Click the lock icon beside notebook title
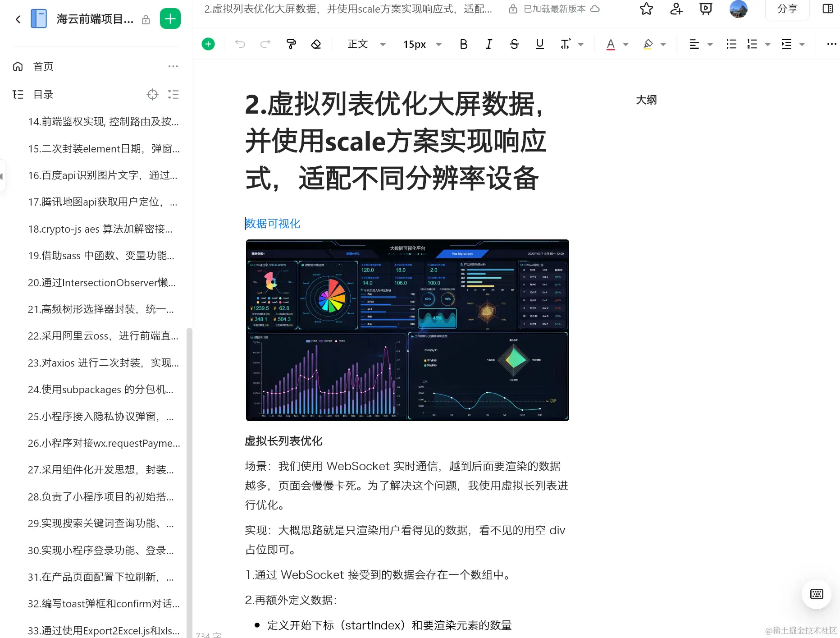840x638 pixels. point(146,19)
